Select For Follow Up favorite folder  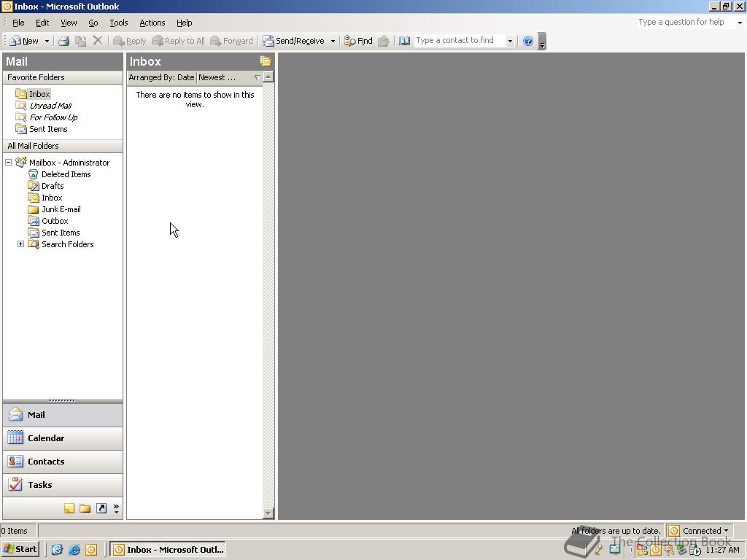click(47, 117)
